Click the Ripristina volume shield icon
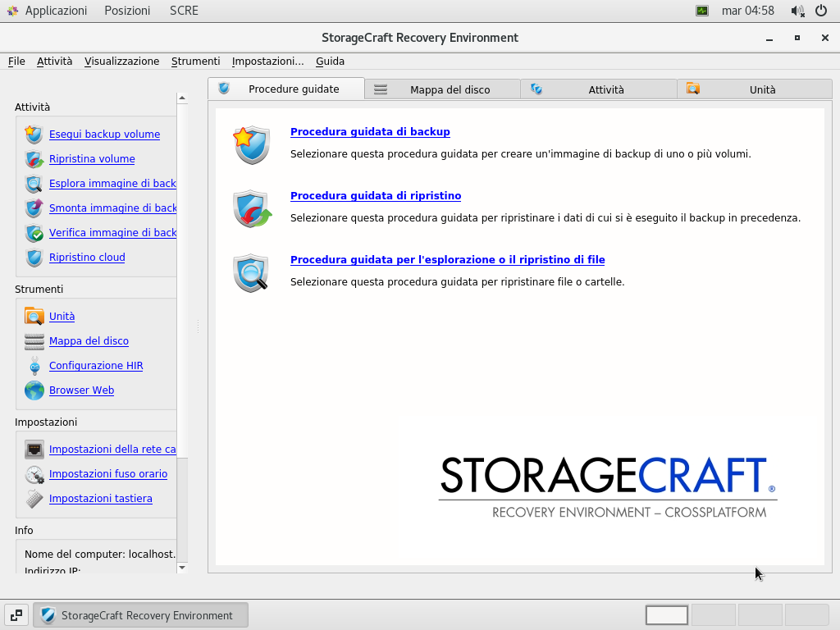Image resolution: width=840 pixels, height=630 pixels. [x=34, y=158]
